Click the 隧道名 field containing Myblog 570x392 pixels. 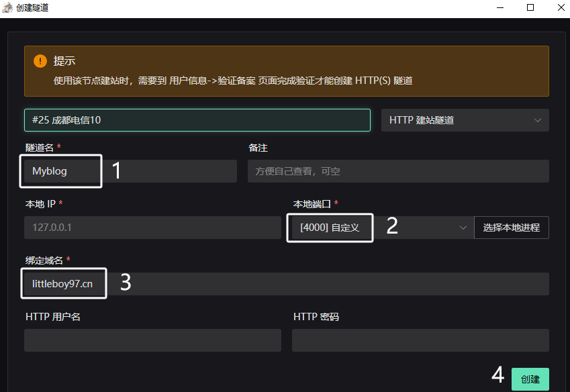click(x=130, y=171)
